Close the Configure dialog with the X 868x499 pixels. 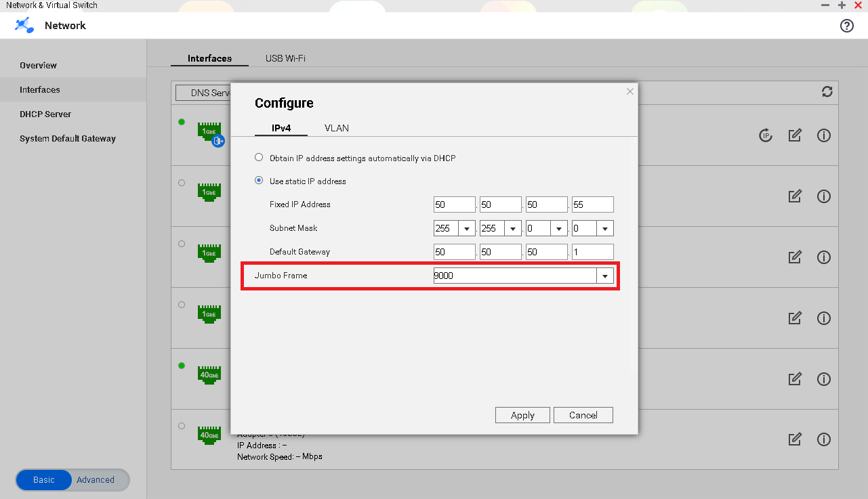tap(630, 91)
